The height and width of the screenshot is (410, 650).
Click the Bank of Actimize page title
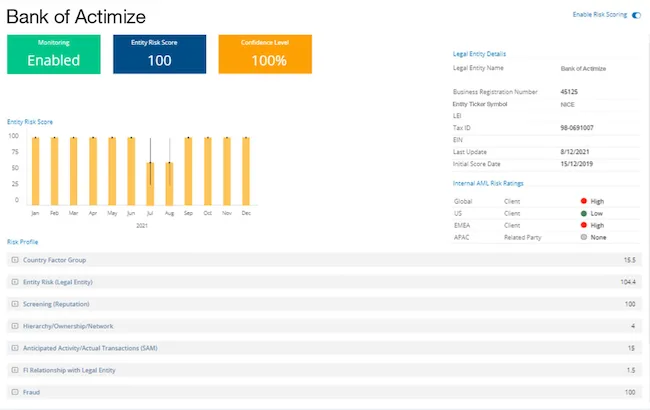[x=76, y=17]
